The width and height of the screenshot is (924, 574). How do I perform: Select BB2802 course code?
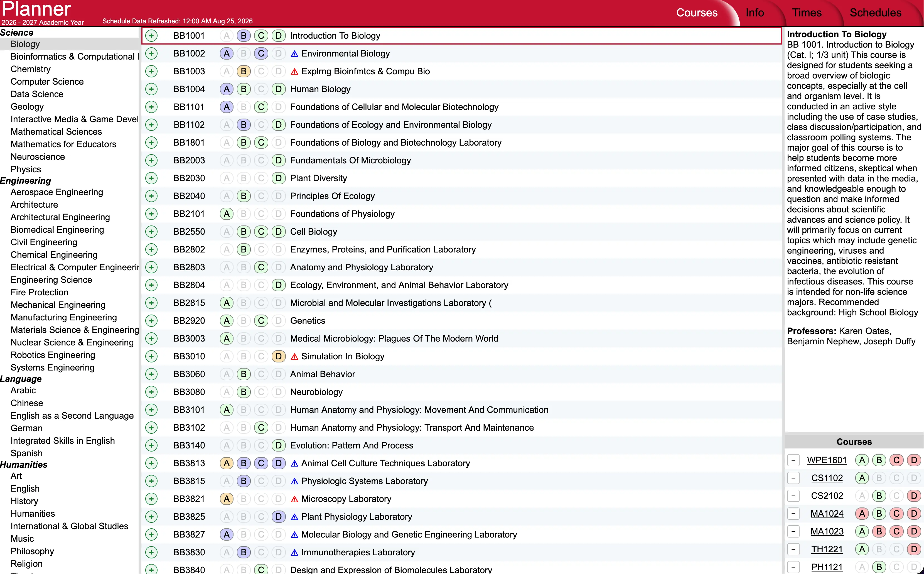[189, 249]
